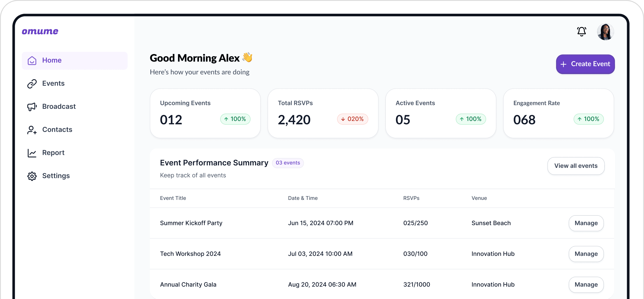Manage the Annual Charity Gala event

[586, 284]
